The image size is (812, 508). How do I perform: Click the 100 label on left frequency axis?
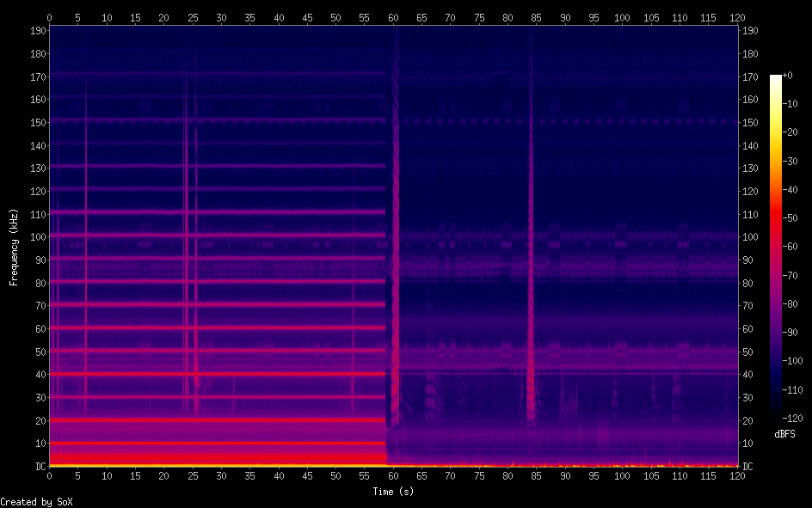tap(36, 236)
